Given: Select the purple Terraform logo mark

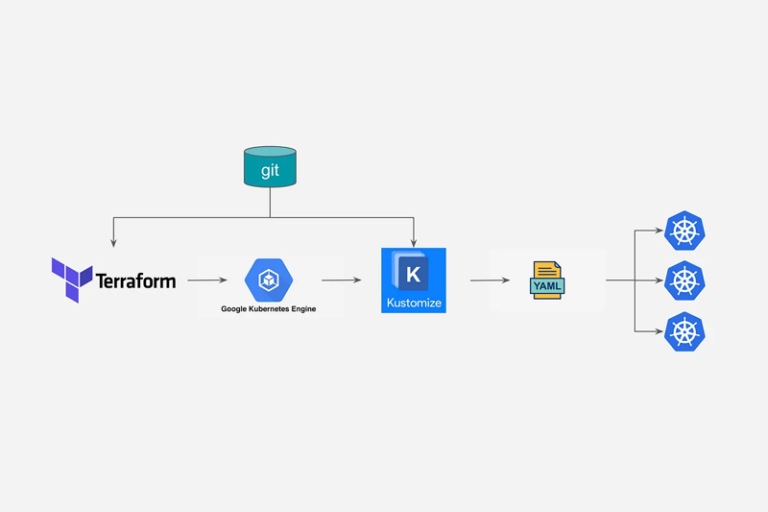Looking at the screenshot, I should coord(72,280).
